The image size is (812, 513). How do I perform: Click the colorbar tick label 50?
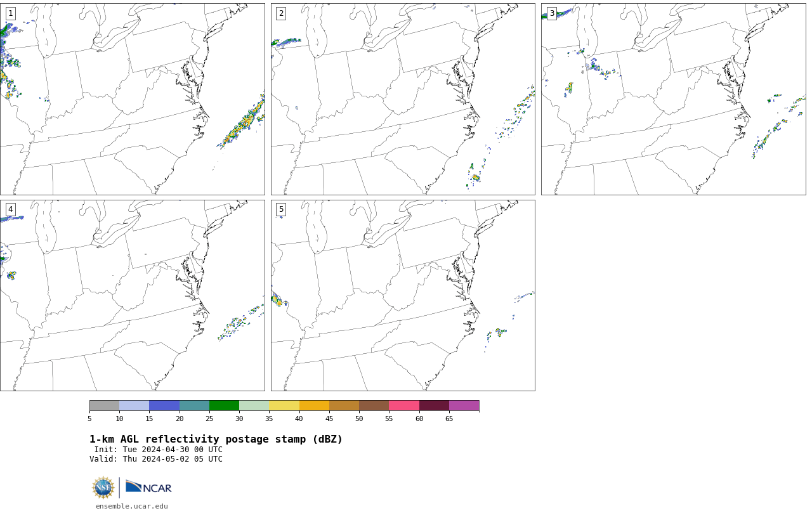click(359, 419)
